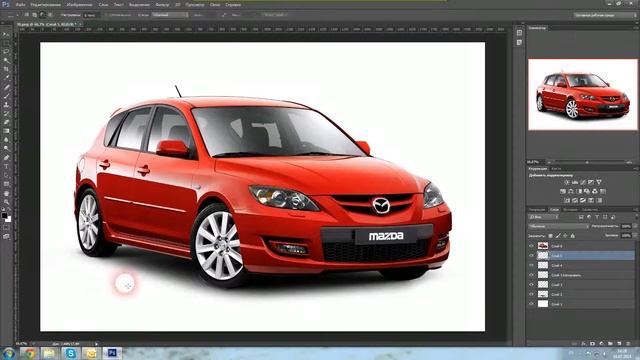Select the Zoom tool
Screen dimensions: 640x360
point(6,202)
